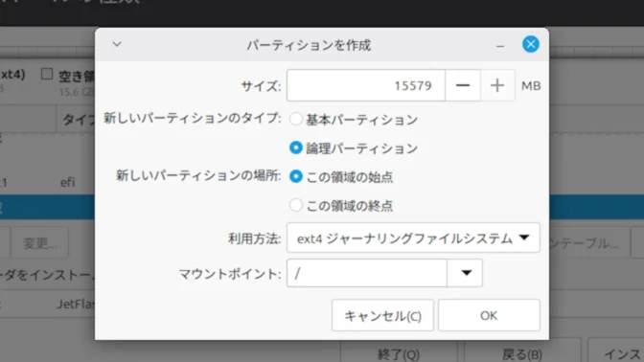Viewport: 644px width, 362px height.
Task: Increase partition size with plus button
Action: 497,85
